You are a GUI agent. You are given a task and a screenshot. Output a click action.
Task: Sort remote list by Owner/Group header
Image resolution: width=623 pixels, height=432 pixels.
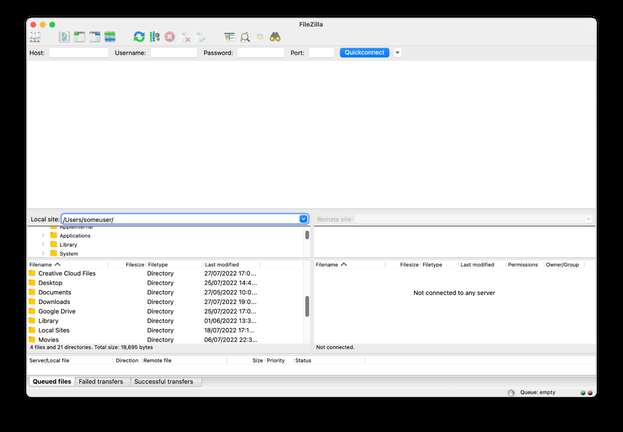tap(562, 265)
